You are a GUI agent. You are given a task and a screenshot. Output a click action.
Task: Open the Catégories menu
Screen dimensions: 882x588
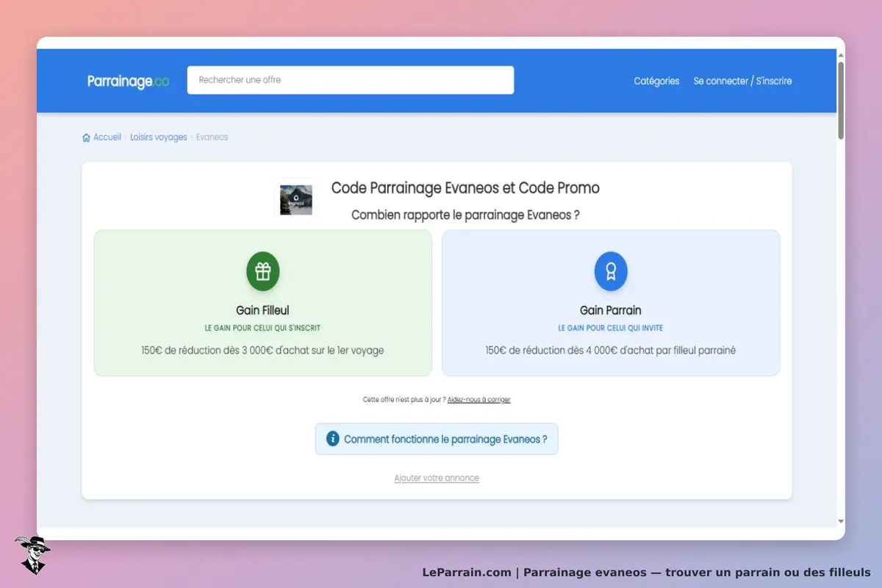(x=656, y=81)
